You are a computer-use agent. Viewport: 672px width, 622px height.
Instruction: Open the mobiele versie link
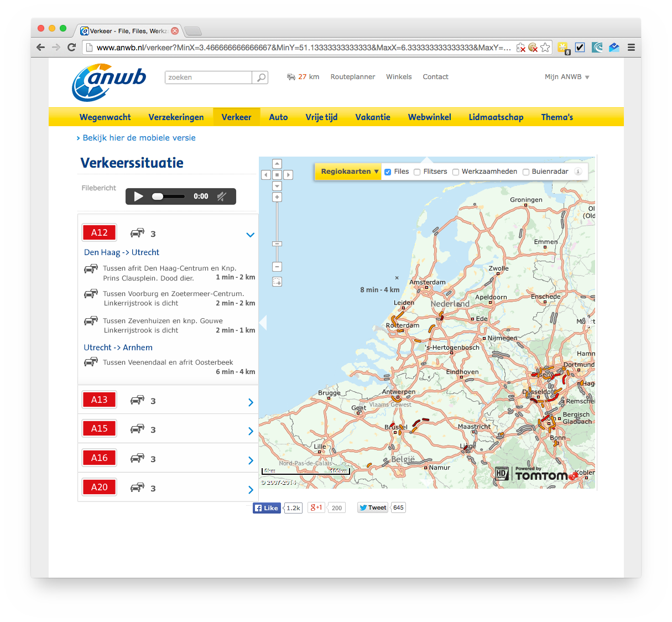pyautogui.click(x=139, y=138)
